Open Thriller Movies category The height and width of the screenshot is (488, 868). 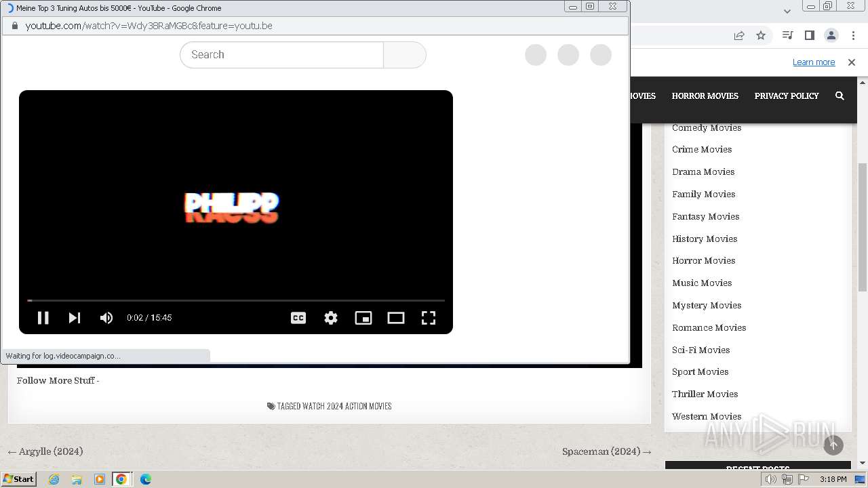[x=705, y=394]
